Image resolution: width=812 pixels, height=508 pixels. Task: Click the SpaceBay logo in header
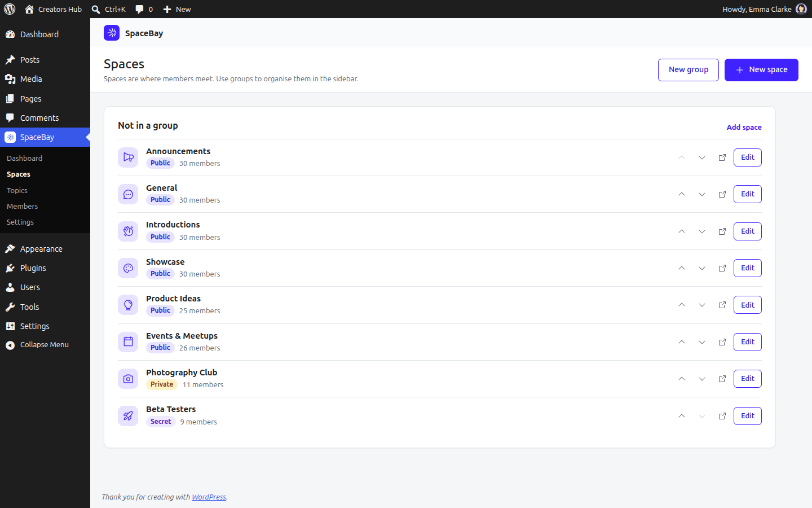(112, 33)
